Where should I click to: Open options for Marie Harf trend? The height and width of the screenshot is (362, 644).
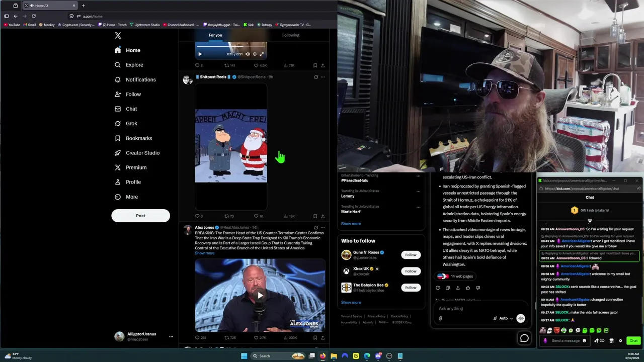pyautogui.click(x=418, y=207)
